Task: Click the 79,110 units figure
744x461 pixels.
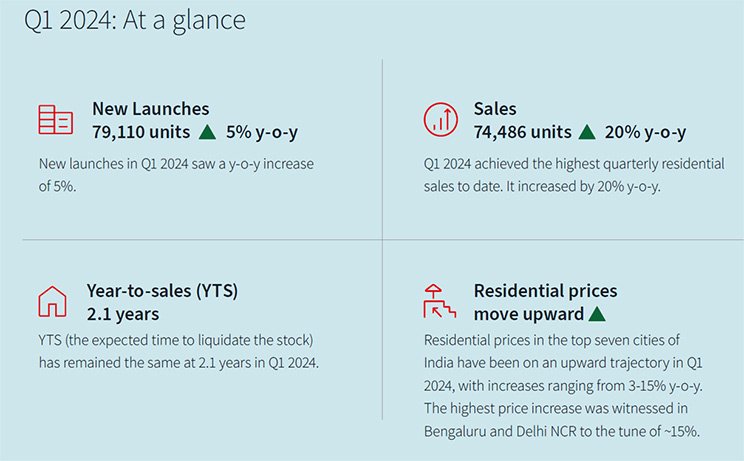Action: click(141, 132)
